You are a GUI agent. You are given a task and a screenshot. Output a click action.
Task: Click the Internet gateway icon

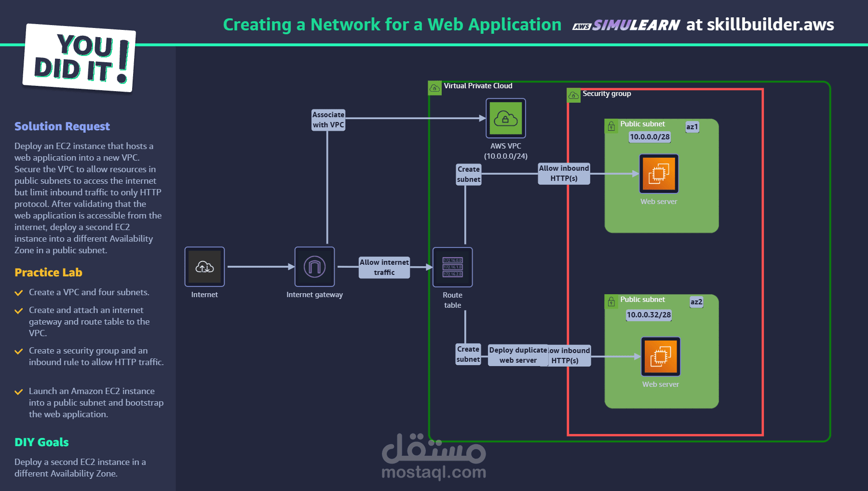pos(314,266)
